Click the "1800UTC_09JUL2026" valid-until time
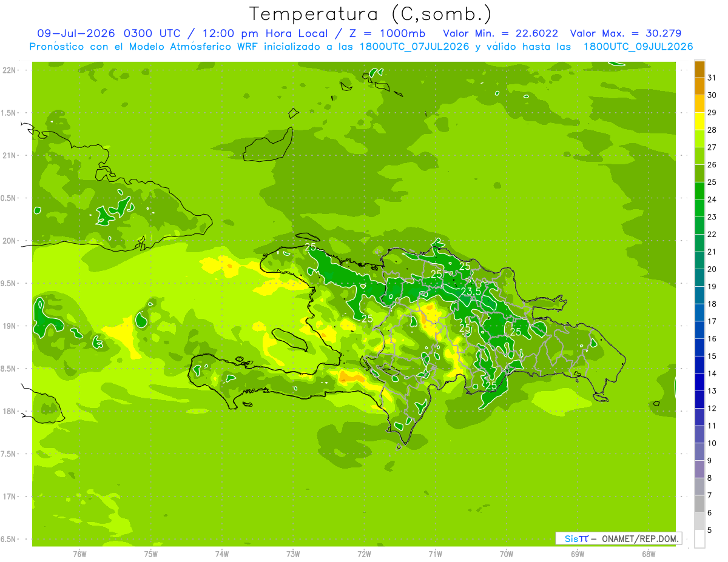 (x=638, y=47)
